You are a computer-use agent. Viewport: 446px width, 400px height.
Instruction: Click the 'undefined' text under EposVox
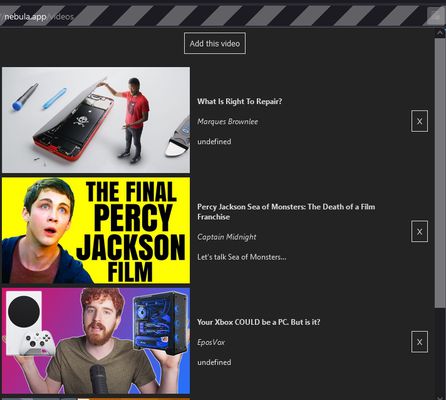point(214,362)
